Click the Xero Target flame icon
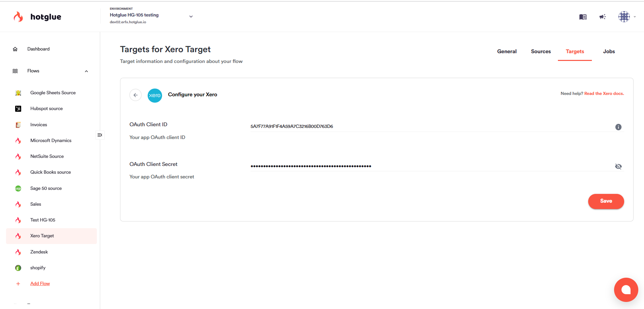Screen dimensions: 644x309 (18, 236)
